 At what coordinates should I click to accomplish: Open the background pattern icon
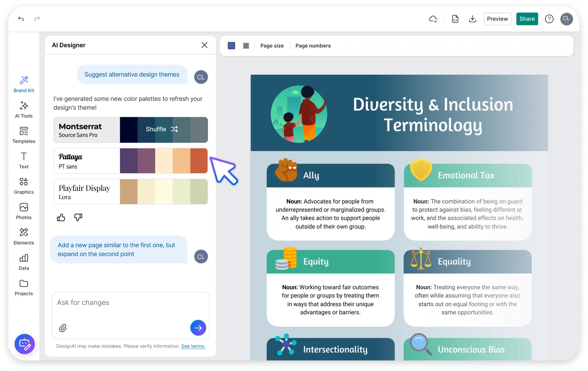click(246, 46)
